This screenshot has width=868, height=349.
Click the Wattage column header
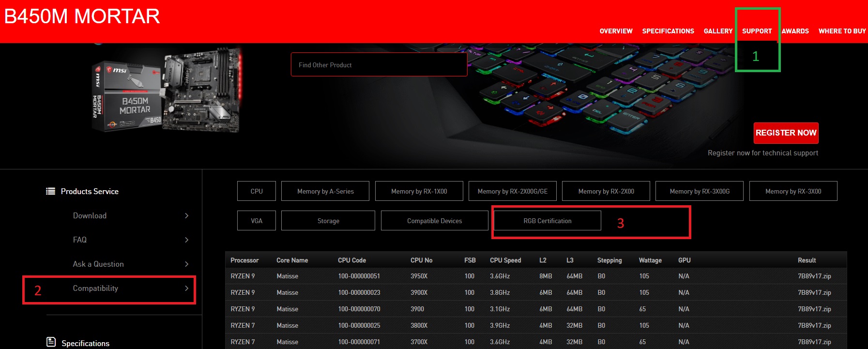pos(650,260)
